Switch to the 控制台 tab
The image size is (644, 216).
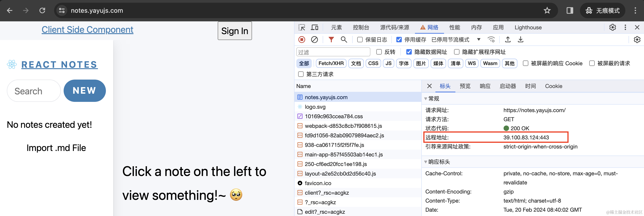[361, 28]
